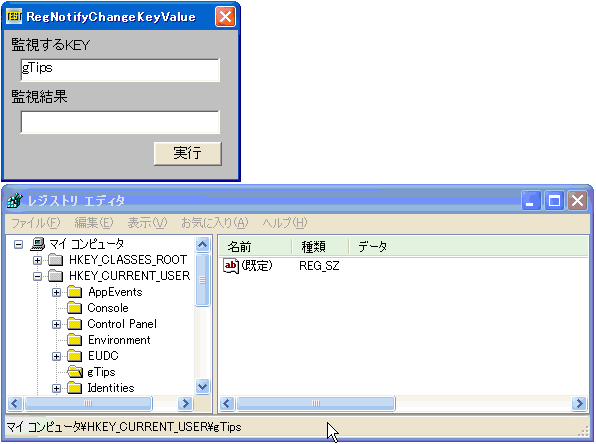The image size is (596, 444).
Task: Click the Registry Editor title bar icon
Action: [15, 200]
